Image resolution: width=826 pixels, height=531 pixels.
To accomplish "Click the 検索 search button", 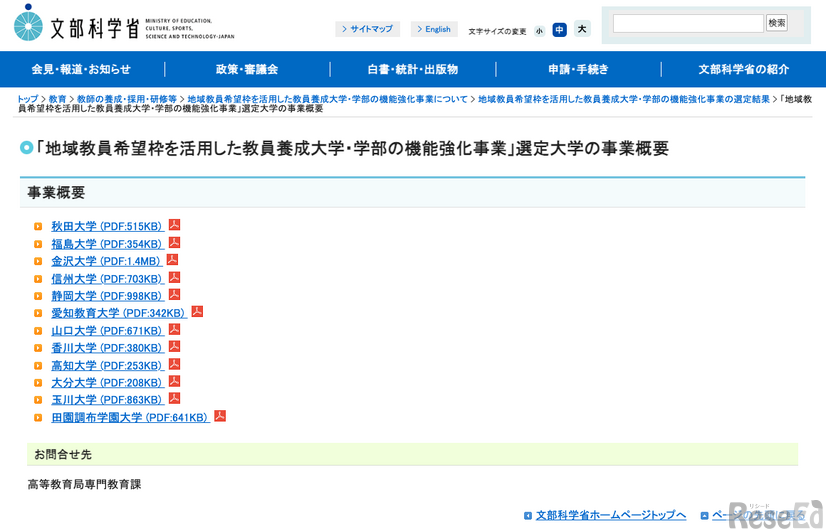I will pyautogui.click(x=776, y=23).
